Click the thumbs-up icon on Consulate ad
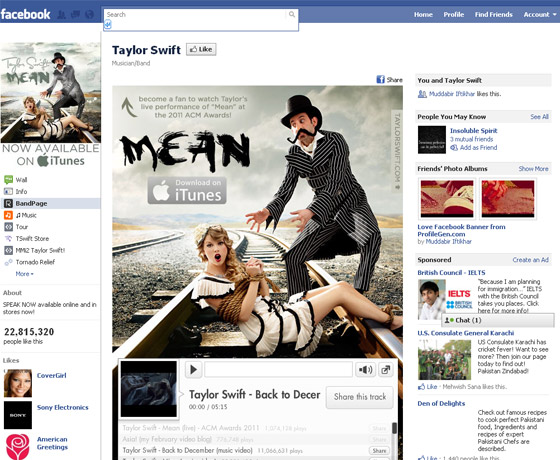 click(421, 387)
